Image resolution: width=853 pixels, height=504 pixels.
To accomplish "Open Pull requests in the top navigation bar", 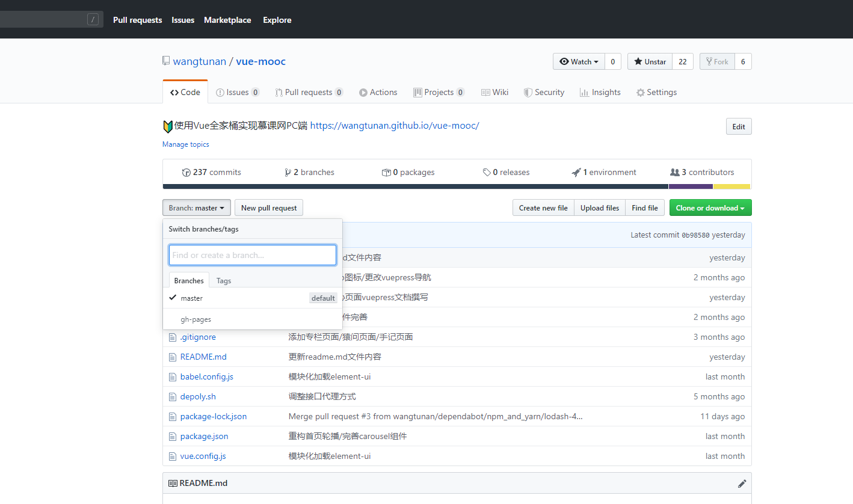I will point(138,20).
